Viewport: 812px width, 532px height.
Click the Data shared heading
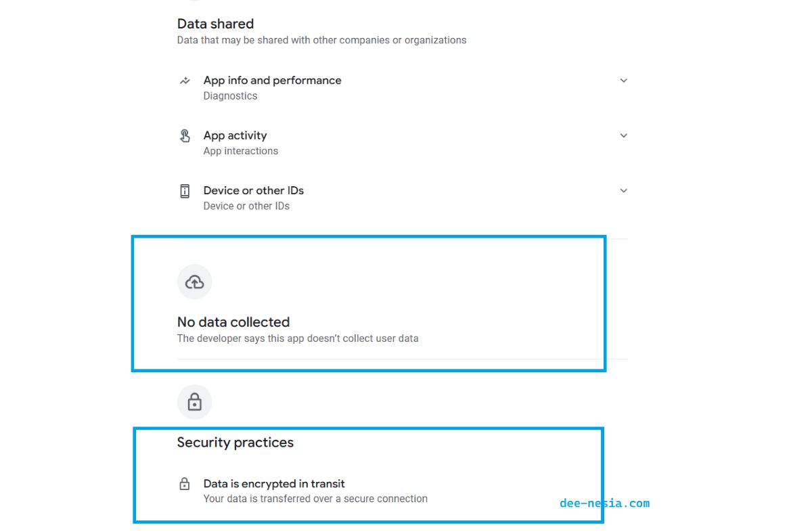click(x=215, y=23)
